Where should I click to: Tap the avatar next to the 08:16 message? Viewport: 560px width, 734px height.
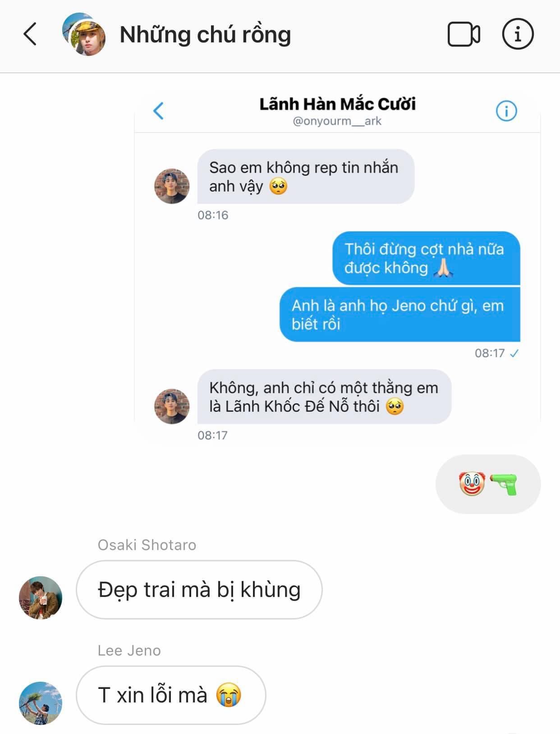point(172,186)
